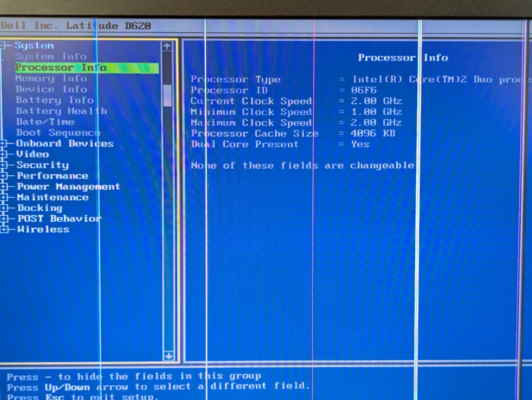Screen dimensions: 532x400
Task: Click the Yes dual core value
Action: pyautogui.click(x=360, y=144)
